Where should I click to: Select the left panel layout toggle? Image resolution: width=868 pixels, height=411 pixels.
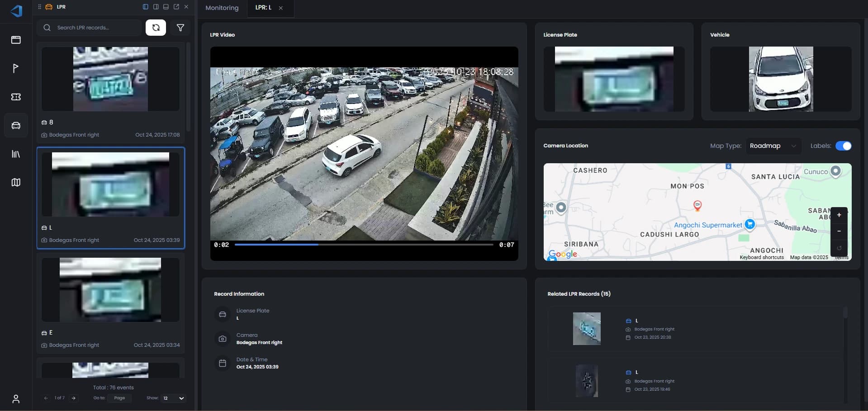145,7
